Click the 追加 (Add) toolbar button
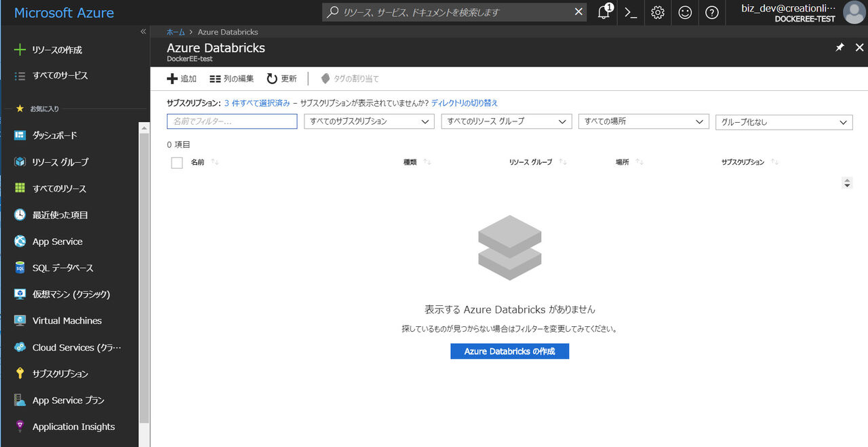This screenshot has width=868, height=447. click(x=182, y=79)
